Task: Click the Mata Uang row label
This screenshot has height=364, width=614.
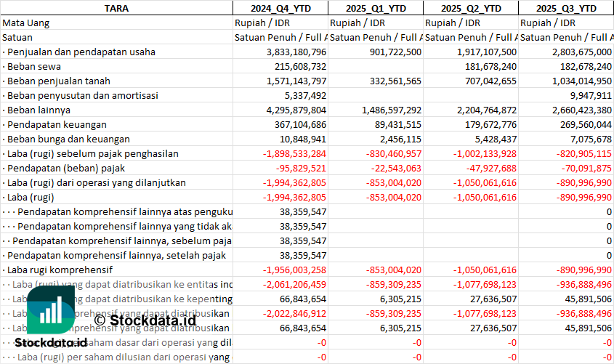Action: click(x=26, y=23)
